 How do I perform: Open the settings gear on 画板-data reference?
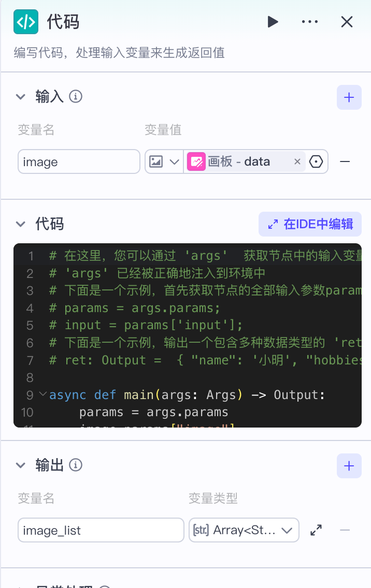click(x=315, y=161)
